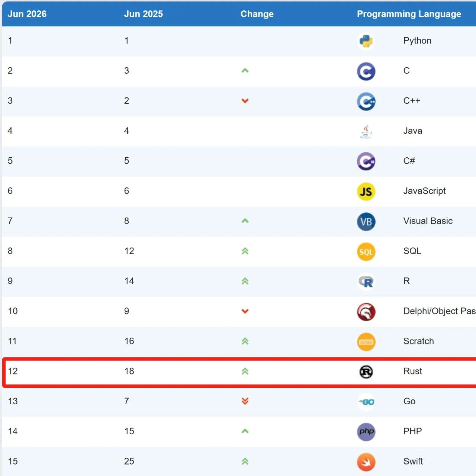Select the C language logo icon
The width and height of the screenshot is (476, 476).
366,71
